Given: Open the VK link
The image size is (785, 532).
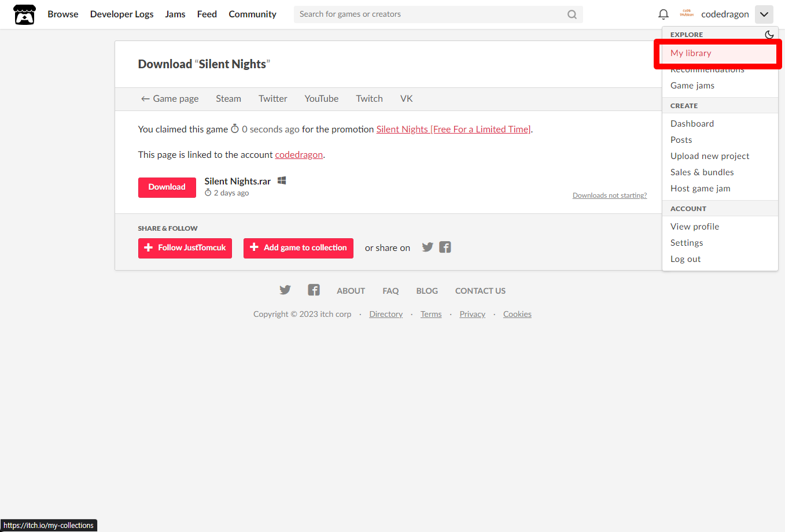Looking at the screenshot, I should (x=407, y=99).
